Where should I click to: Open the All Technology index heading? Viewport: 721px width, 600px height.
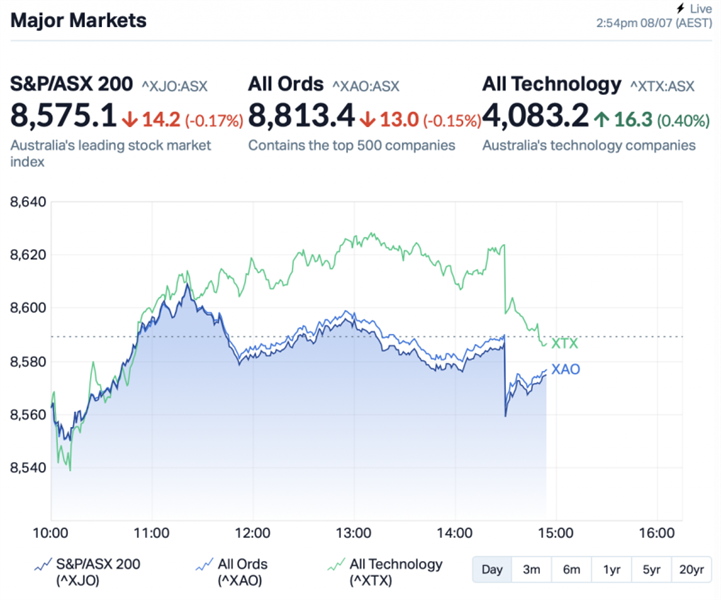pos(551,84)
